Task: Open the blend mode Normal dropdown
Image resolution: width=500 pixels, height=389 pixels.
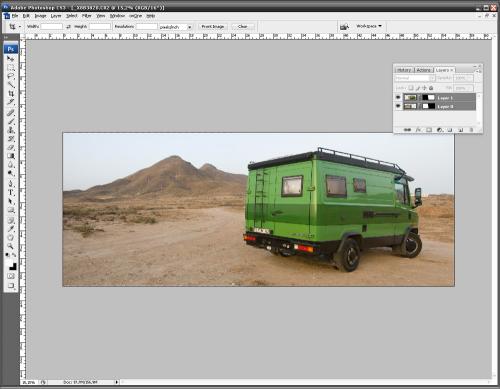Action: point(415,78)
